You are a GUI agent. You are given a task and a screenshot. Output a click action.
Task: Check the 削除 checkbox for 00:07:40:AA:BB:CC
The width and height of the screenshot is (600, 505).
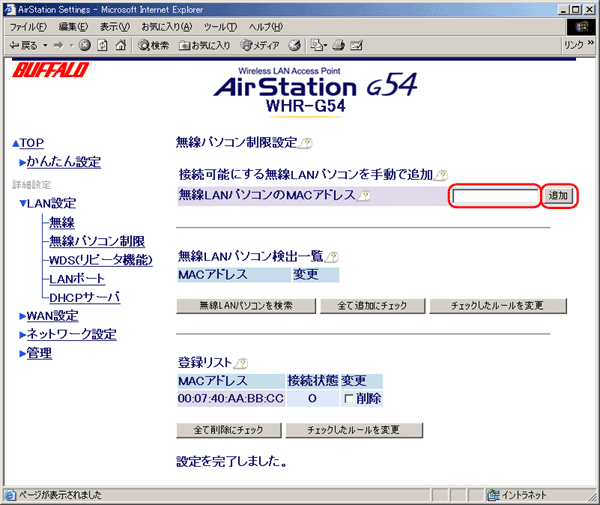[349, 399]
